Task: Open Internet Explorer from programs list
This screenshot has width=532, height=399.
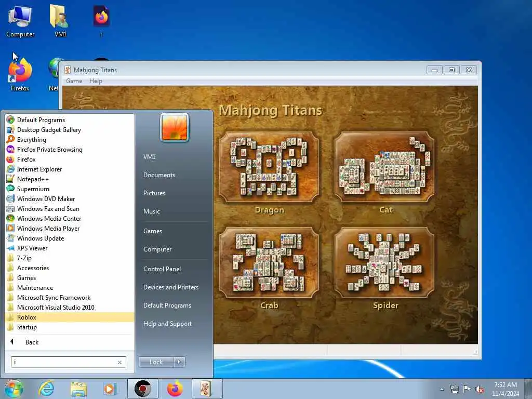Action: coord(10,169)
